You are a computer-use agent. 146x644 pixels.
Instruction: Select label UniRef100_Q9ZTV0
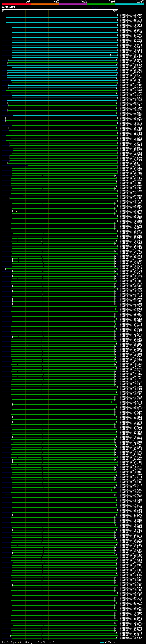tap(131, 30)
